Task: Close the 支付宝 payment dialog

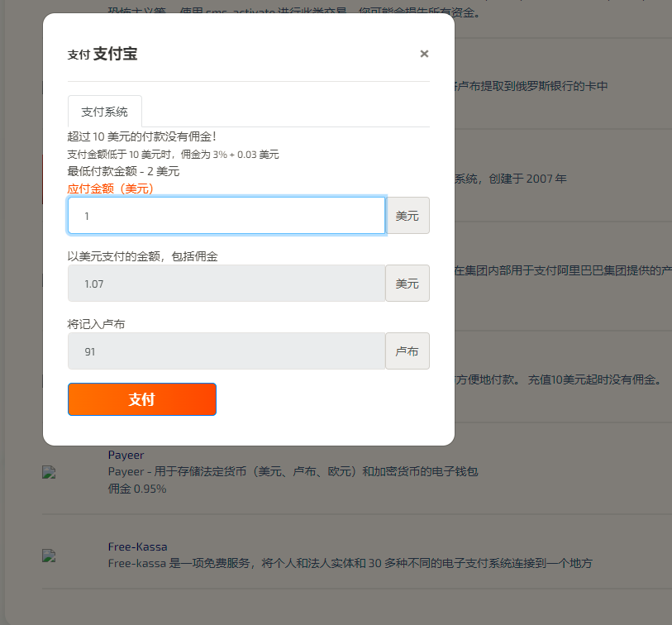Action: [424, 54]
